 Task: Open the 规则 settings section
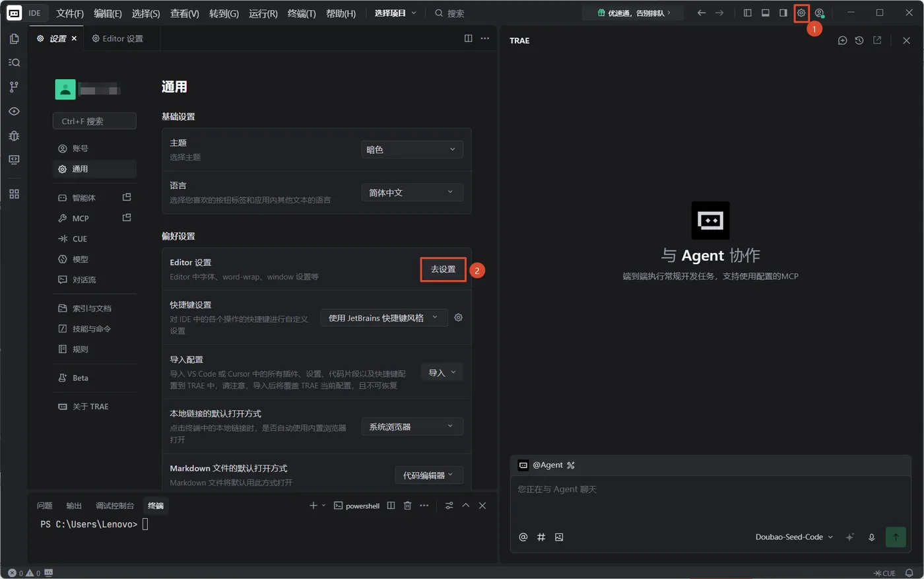point(94,349)
